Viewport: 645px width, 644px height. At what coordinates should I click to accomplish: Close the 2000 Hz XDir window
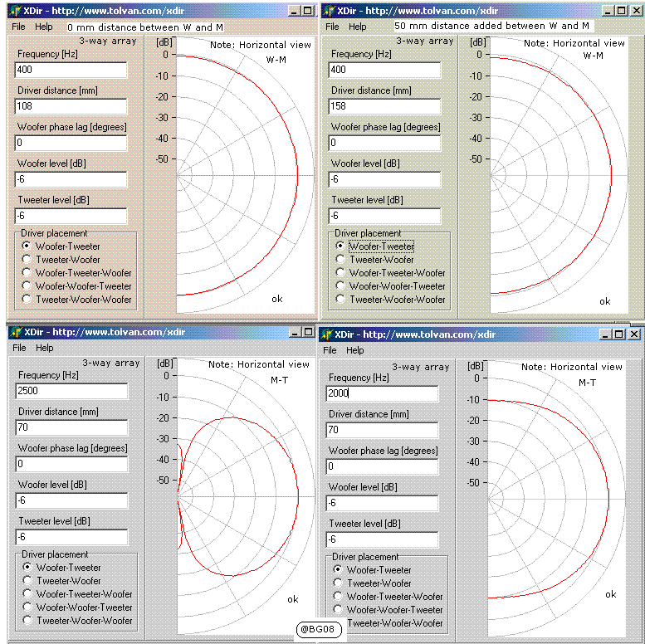634,334
